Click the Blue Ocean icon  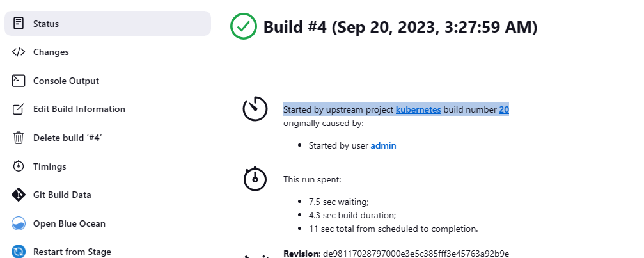(19, 223)
